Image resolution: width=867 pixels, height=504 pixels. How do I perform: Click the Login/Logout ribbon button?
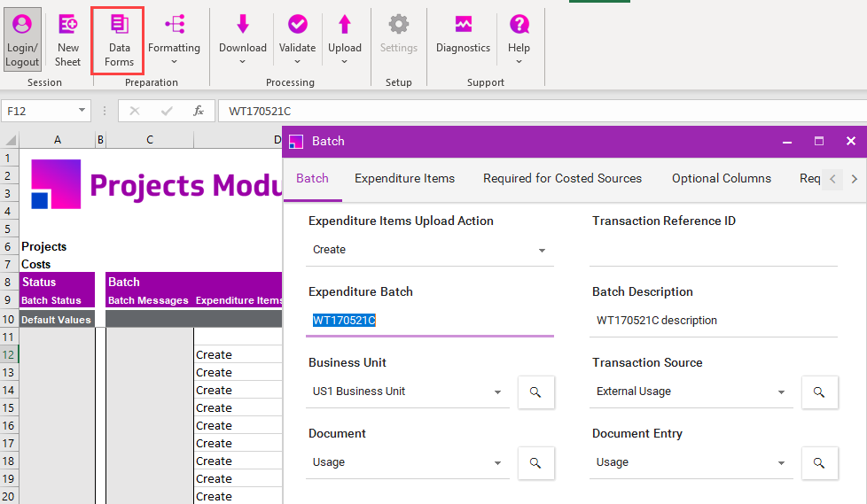[x=22, y=40]
